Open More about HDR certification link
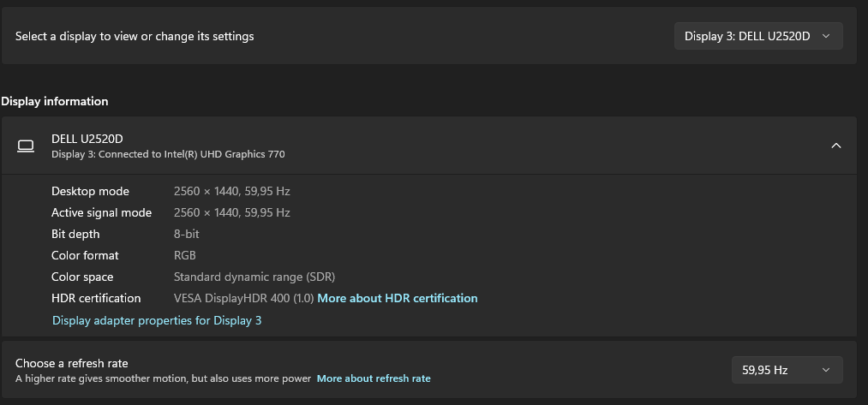 pyautogui.click(x=397, y=298)
